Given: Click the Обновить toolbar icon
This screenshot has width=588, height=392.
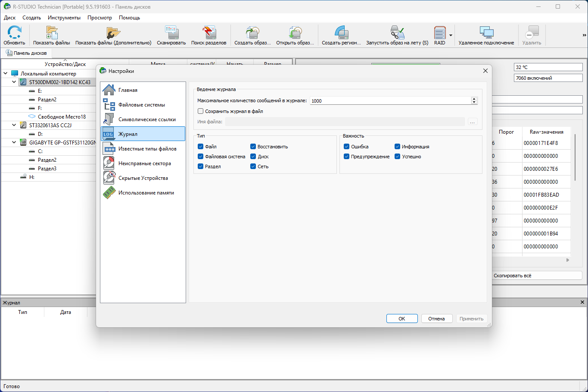Looking at the screenshot, I should (x=14, y=35).
